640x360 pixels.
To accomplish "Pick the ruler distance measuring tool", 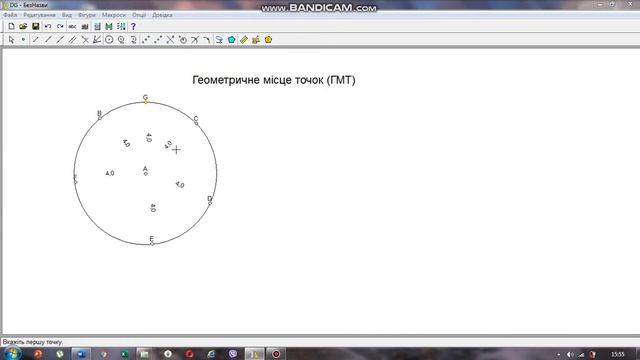I will click(x=244, y=40).
